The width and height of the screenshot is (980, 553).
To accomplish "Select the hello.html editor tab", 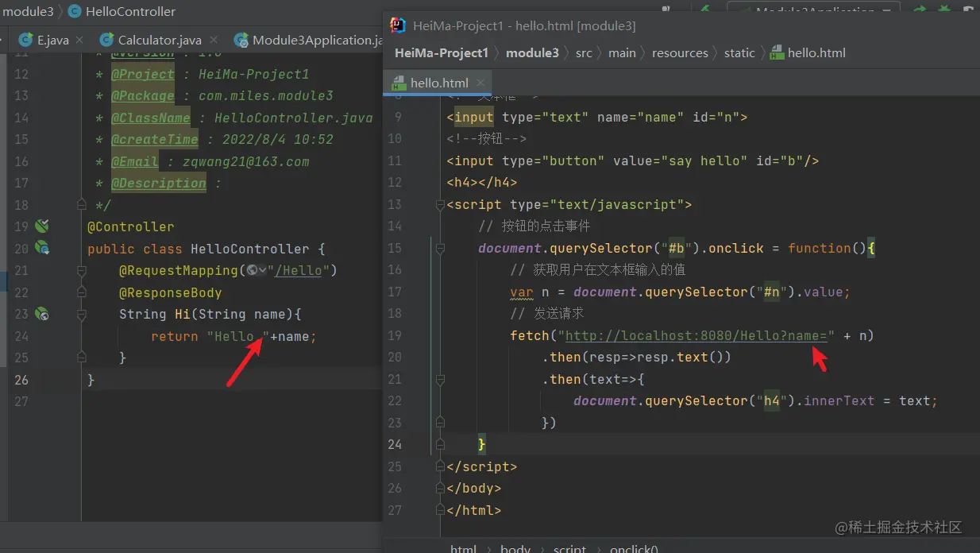I will click(439, 83).
